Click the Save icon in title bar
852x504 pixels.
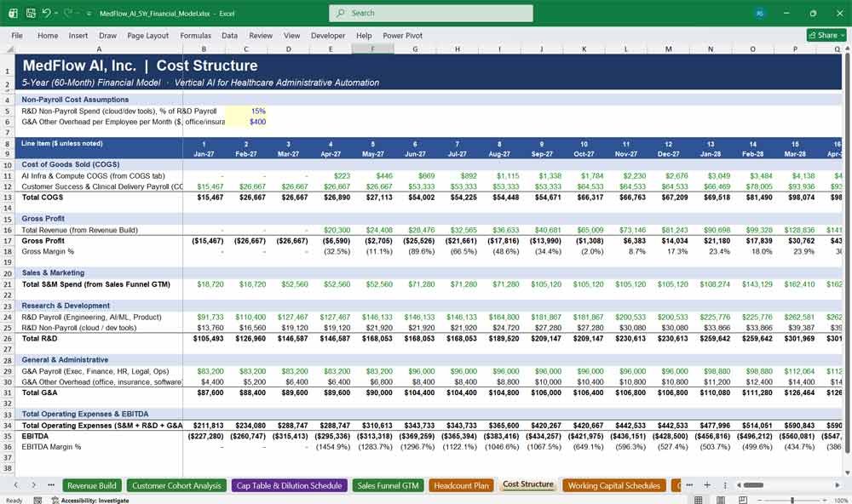pos(31,13)
